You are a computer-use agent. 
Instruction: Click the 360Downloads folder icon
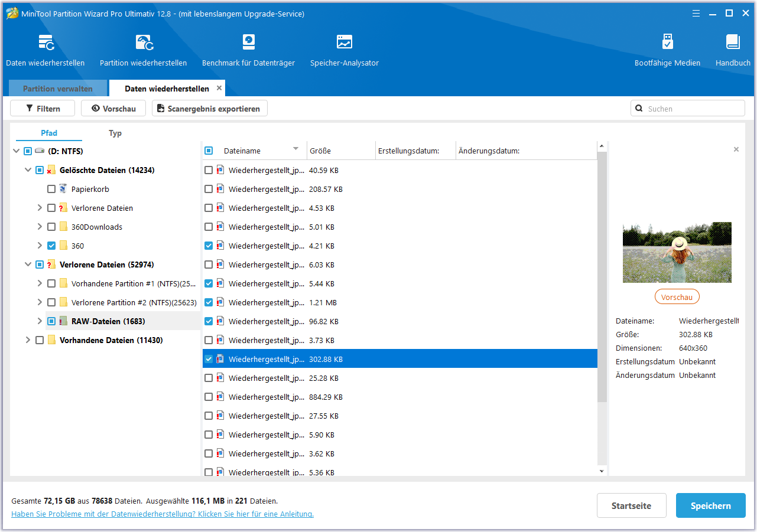(x=63, y=227)
